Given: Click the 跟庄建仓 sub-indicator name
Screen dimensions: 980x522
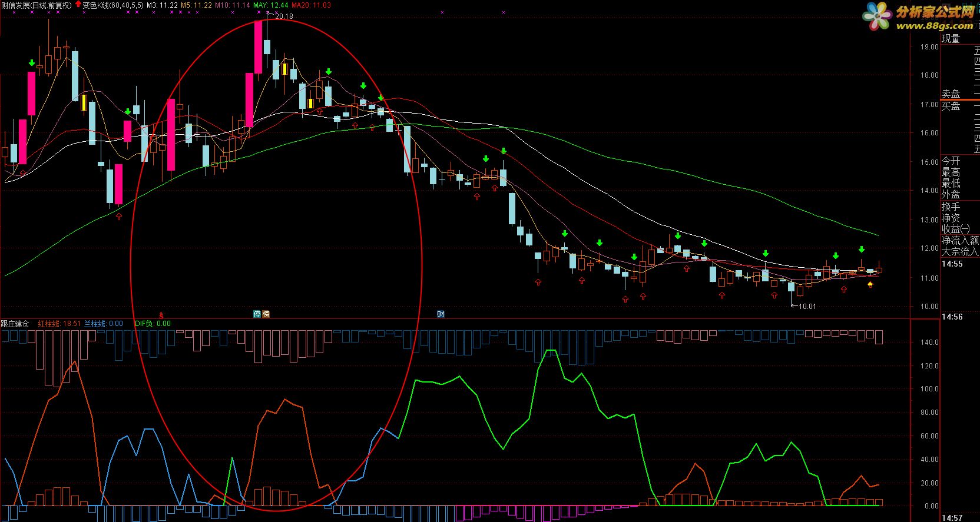Looking at the screenshot, I should click(15, 323).
